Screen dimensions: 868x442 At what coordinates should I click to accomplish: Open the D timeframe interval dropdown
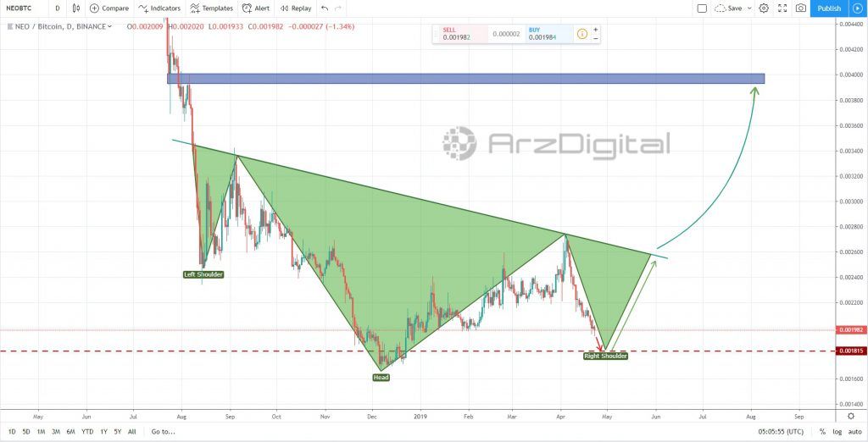[57, 8]
